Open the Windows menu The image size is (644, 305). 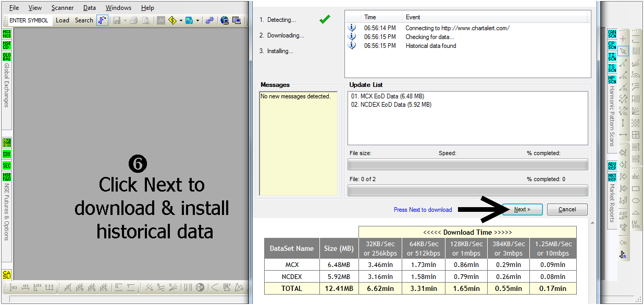point(118,8)
